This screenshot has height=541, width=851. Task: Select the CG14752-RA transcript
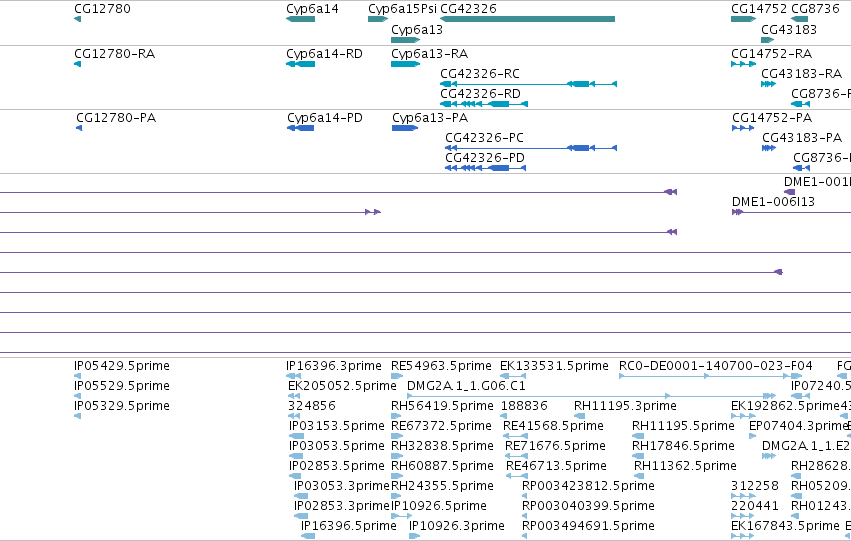(x=744, y=64)
